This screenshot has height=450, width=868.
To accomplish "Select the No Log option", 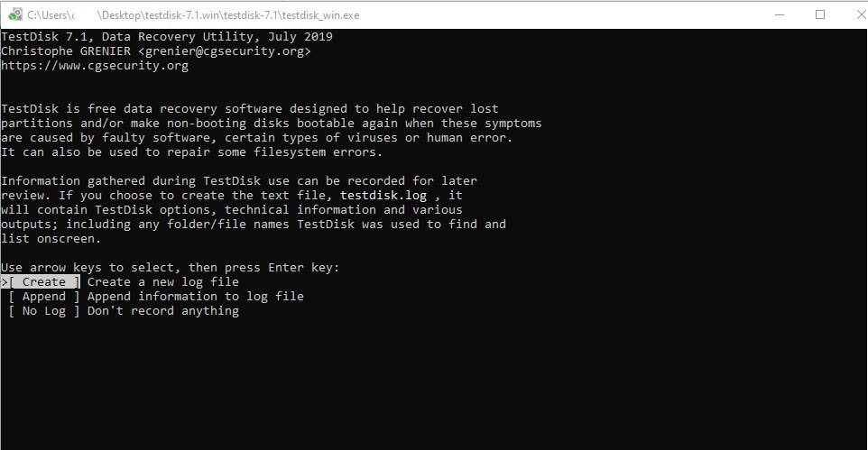I will 44,310.
